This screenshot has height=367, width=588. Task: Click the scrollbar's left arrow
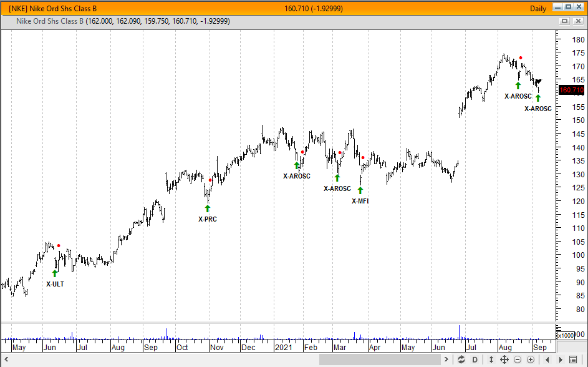pos(6,360)
